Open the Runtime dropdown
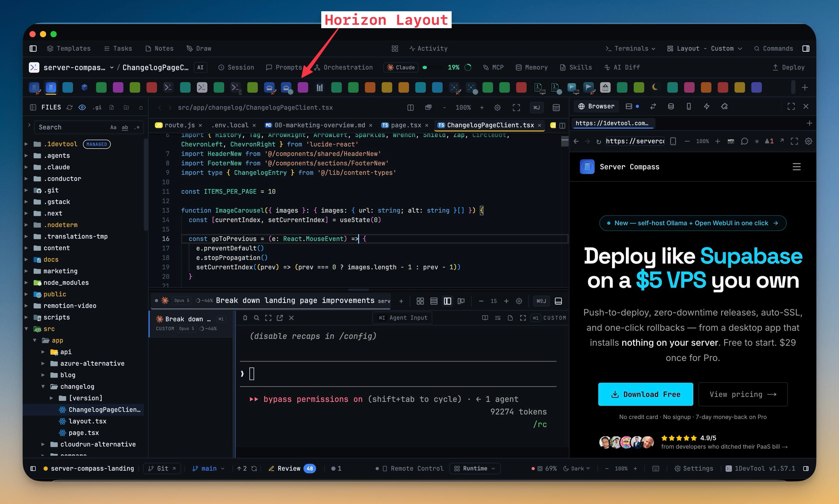 474,469
